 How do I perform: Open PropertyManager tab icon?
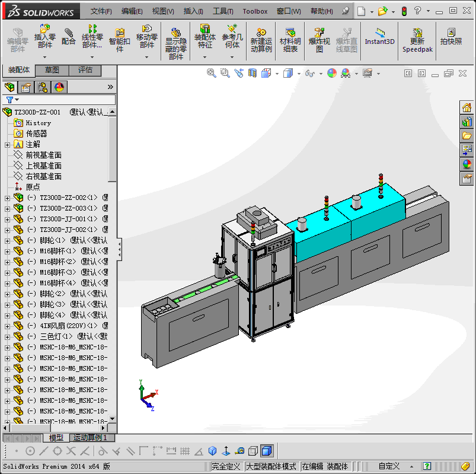coord(26,87)
